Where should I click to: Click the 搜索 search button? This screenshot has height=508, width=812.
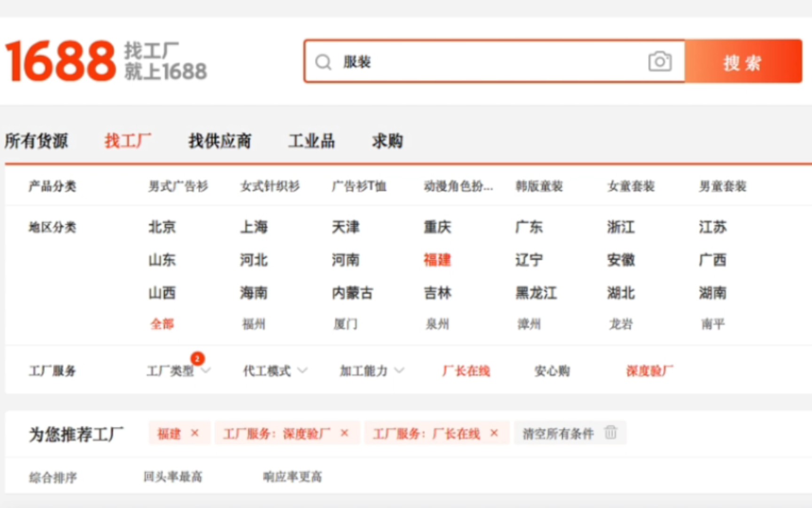pyautogui.click(x=743, y=62)
